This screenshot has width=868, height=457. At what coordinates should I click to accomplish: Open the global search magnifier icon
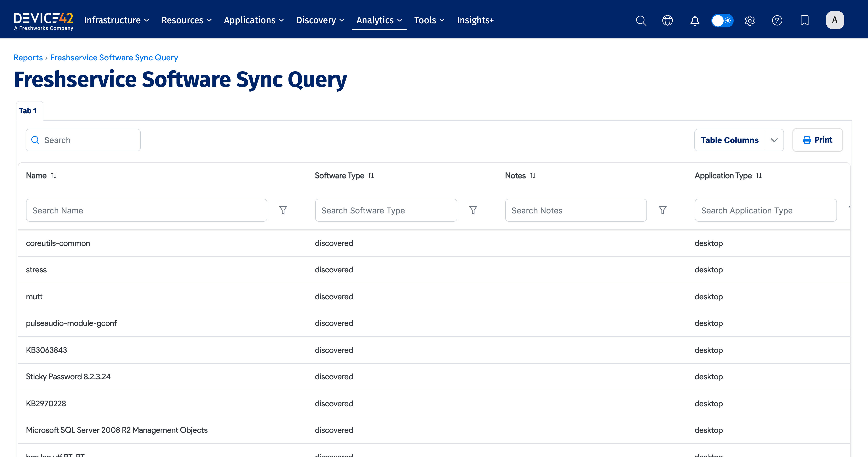[x=641, y=21]
